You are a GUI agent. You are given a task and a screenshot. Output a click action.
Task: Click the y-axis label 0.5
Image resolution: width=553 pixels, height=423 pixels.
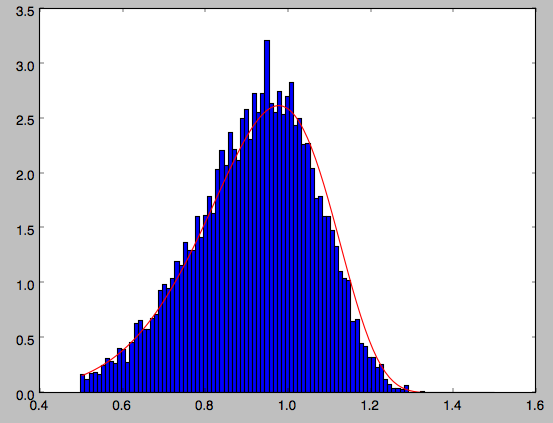[25, 340]
